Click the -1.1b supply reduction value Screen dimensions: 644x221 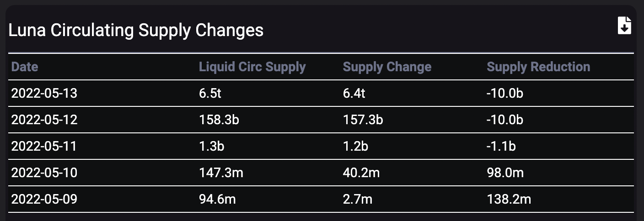tap(501, 146)
